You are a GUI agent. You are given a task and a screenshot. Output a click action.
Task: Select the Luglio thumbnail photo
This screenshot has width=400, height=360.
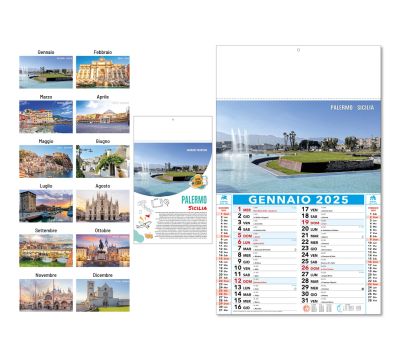pos(46,206)
